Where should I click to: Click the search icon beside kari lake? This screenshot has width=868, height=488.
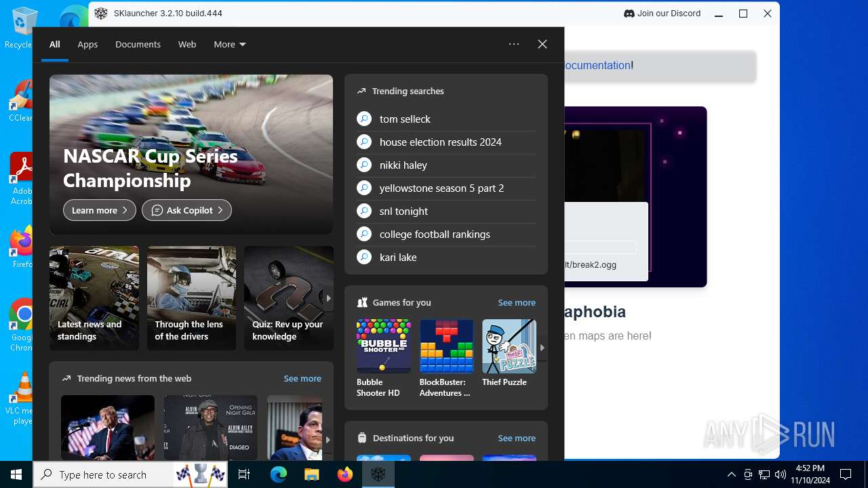point(364,257)
